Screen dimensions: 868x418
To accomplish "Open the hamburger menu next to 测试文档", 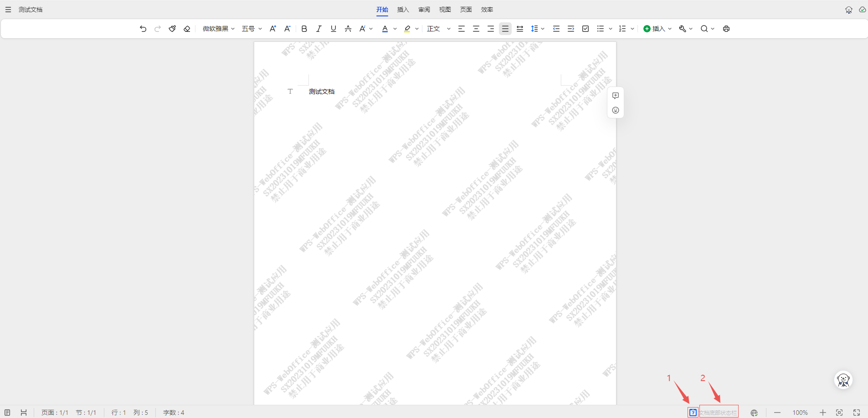I will point(8,10).
